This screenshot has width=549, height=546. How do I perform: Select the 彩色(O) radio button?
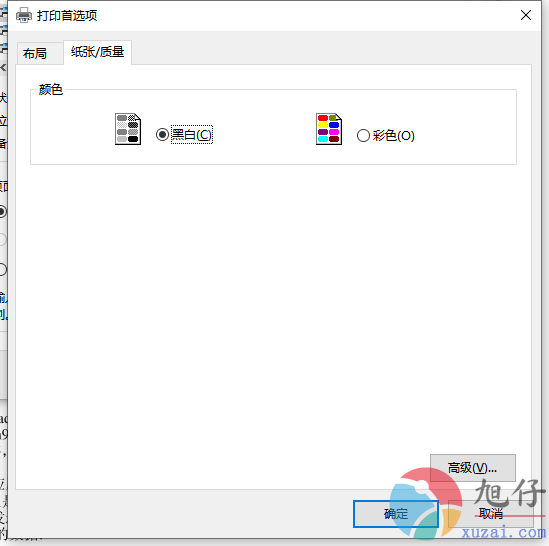[363, 136]
